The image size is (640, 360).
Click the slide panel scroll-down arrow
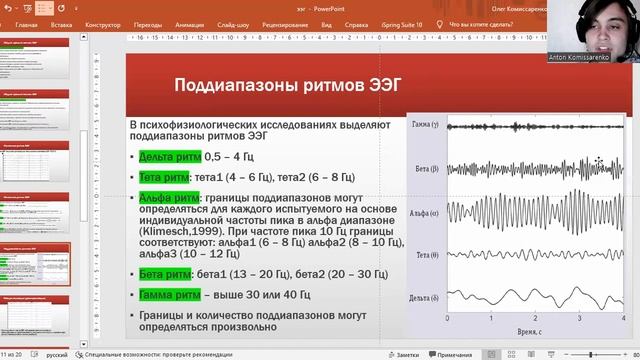[x=84, y=344]
